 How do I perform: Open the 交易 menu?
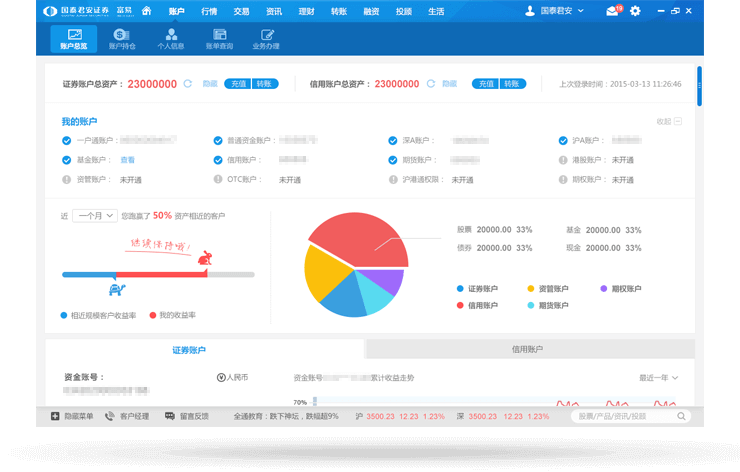241,11
